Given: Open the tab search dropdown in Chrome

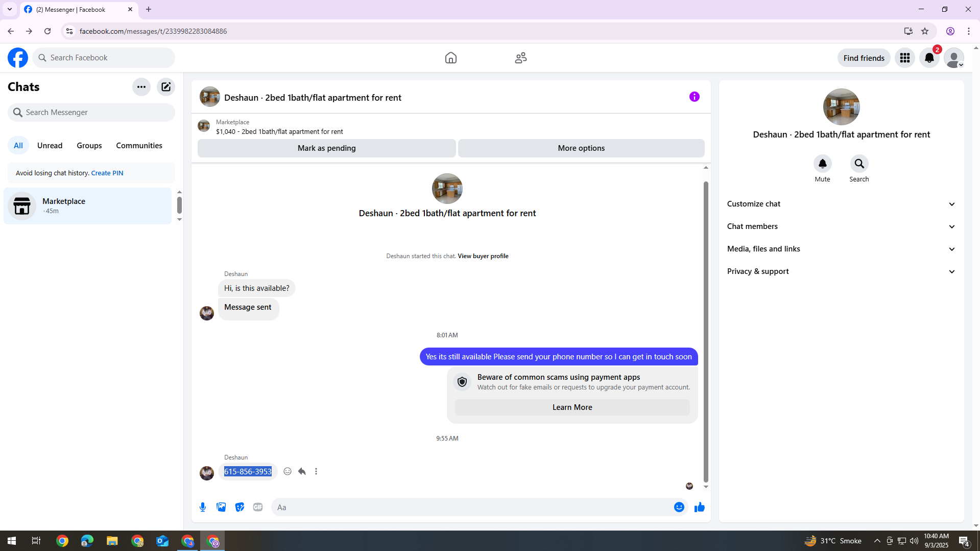Looking at the screenshot, I should point(10,9).
